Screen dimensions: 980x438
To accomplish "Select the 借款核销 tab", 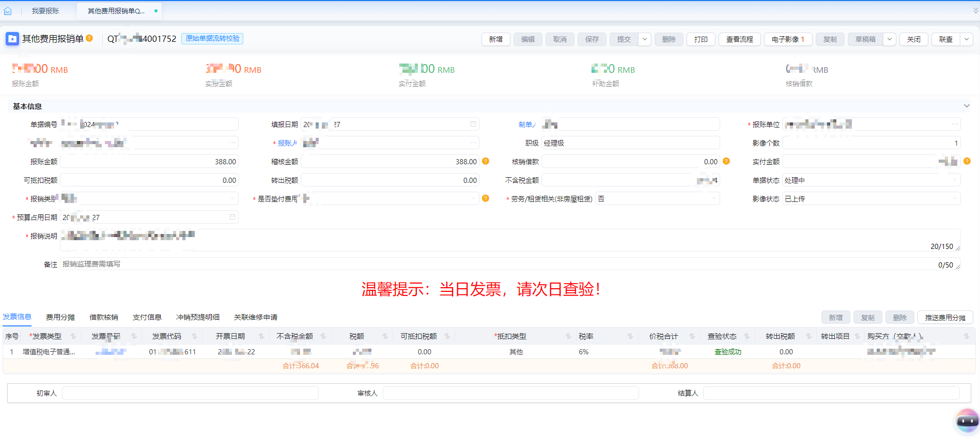I will point(104,317).
